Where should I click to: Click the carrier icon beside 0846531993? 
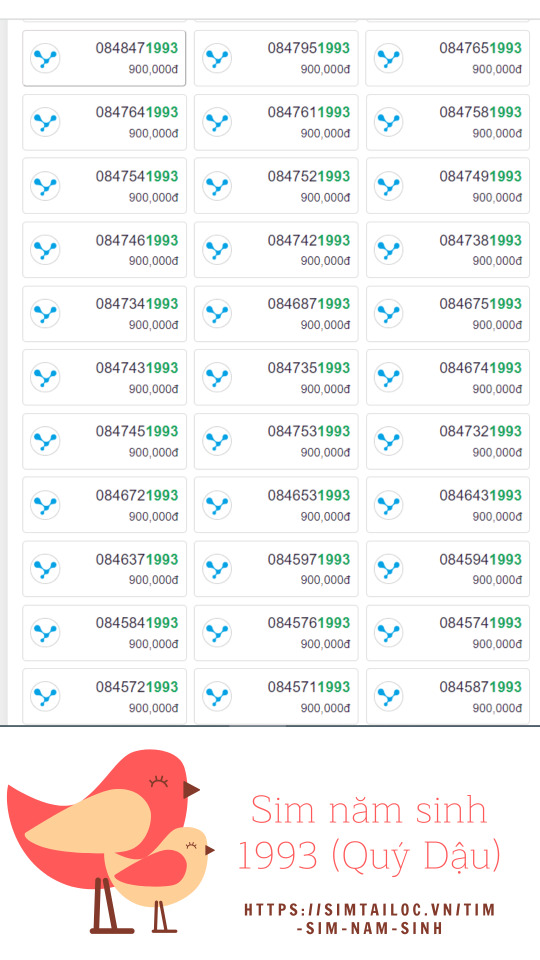click(217, 505)
